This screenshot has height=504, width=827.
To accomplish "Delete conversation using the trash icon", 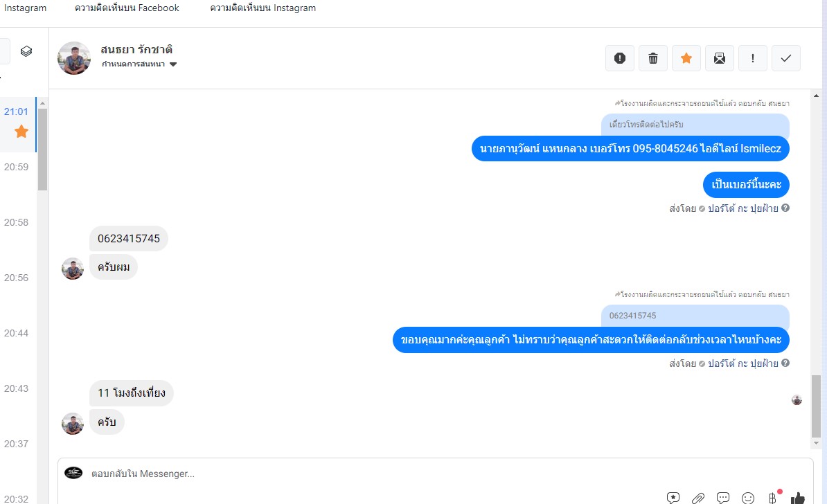I will pos(653,58).
